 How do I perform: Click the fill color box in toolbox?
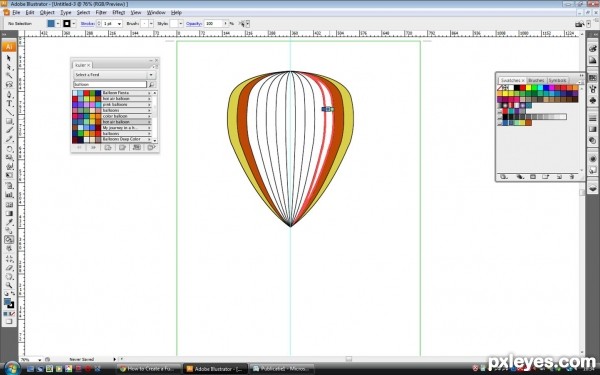pyautogui.click(x=7, y=302)
